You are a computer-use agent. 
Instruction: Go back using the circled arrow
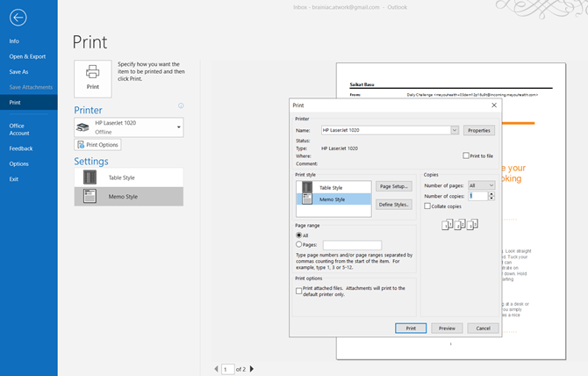coord(18,18)
